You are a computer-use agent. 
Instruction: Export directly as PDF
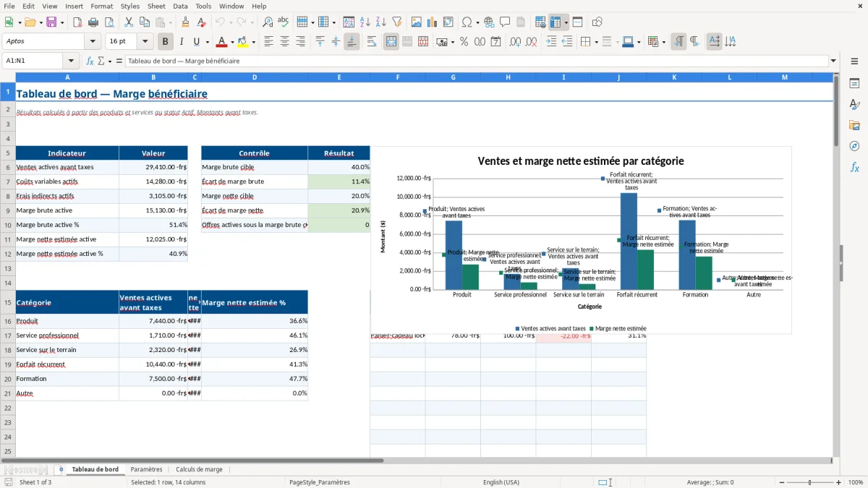[77, 22]
